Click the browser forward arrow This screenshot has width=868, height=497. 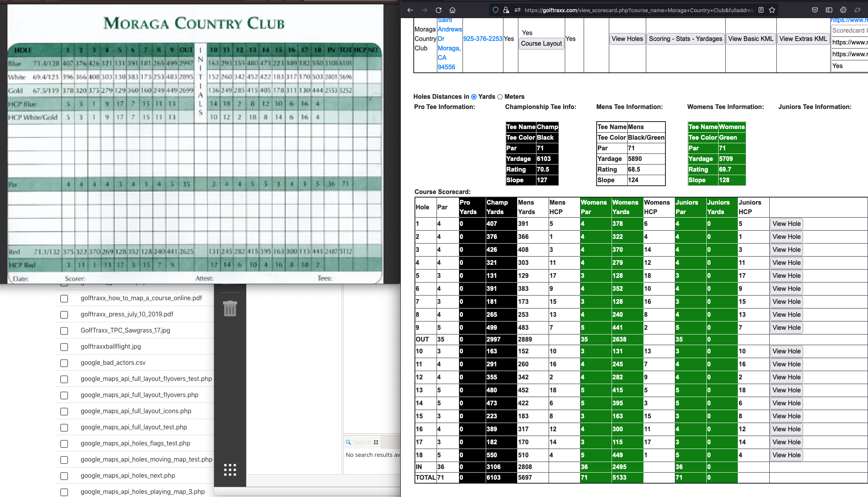424,10
